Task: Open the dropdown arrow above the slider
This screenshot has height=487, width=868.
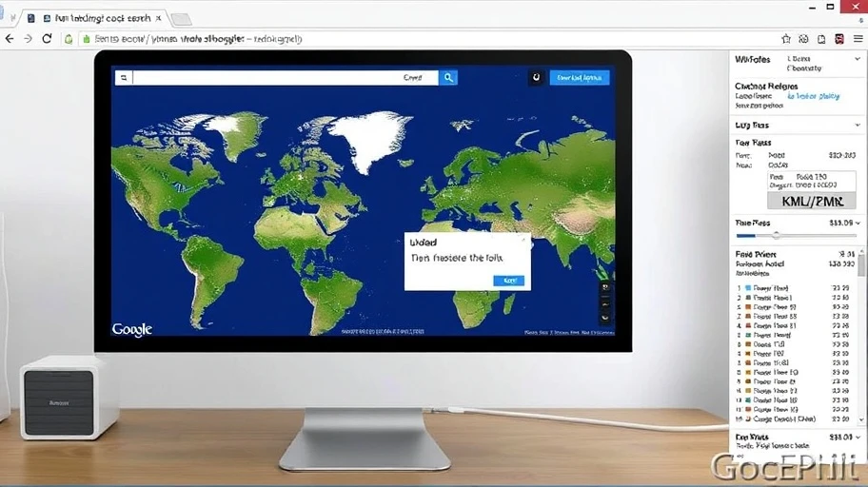Action: 858,223
